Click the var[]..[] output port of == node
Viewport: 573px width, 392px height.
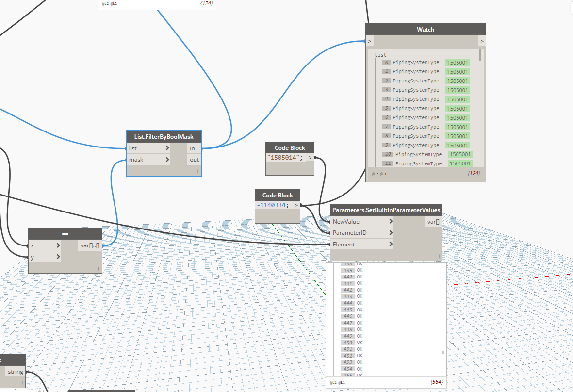point(90,245)
